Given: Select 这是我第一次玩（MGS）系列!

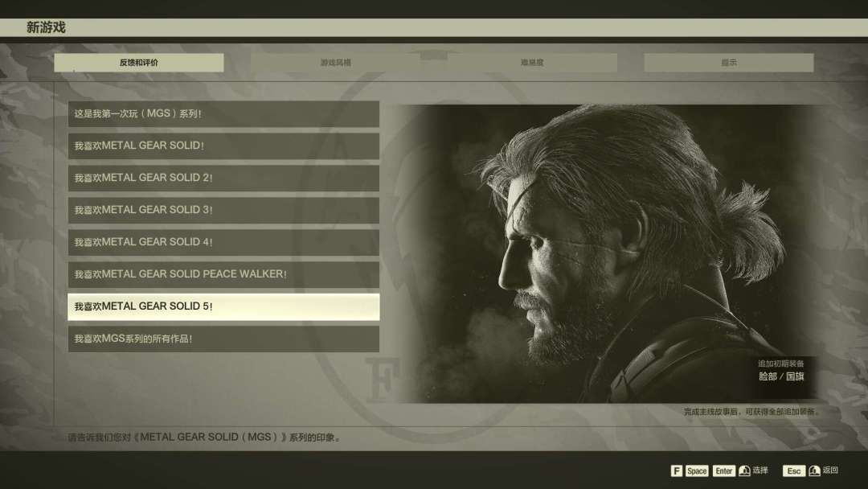Looking at the screenshot, I should click(223, 113).
